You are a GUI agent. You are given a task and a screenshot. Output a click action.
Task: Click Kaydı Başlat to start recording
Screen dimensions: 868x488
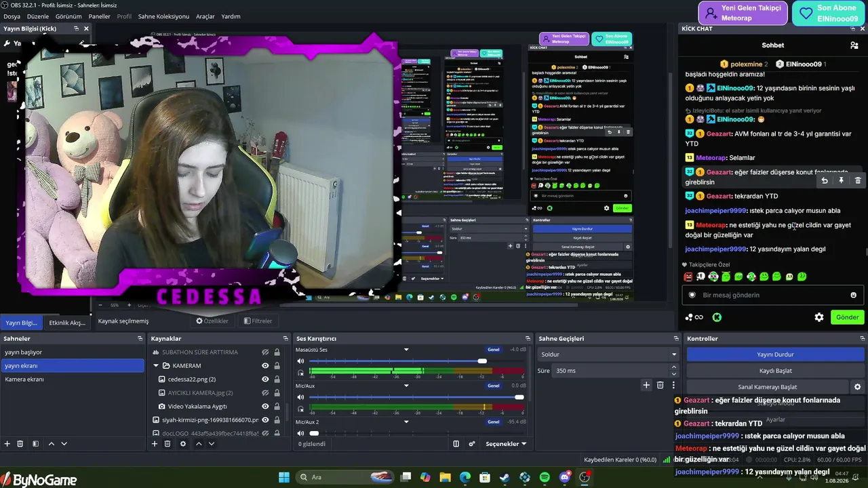click(x=775, y=371)
